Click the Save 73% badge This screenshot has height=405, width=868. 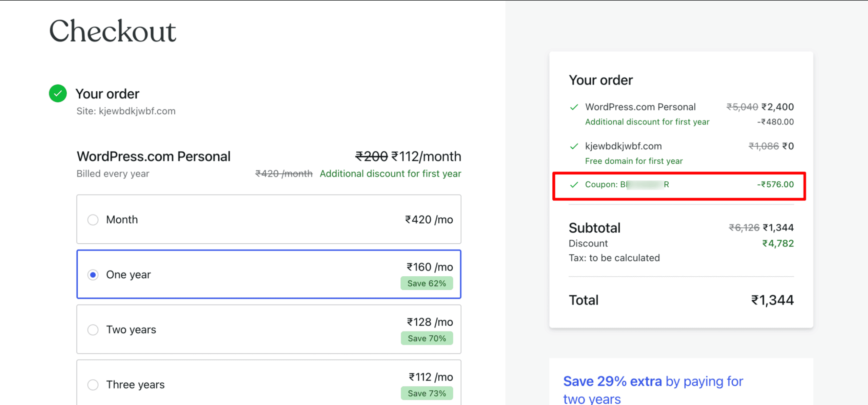click(x=427, y=393)
